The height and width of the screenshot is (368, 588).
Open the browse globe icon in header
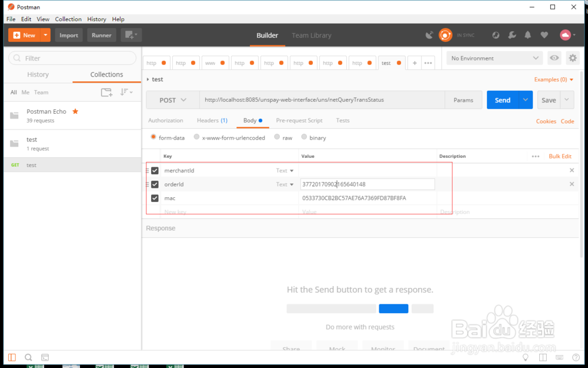pos(496,35)
